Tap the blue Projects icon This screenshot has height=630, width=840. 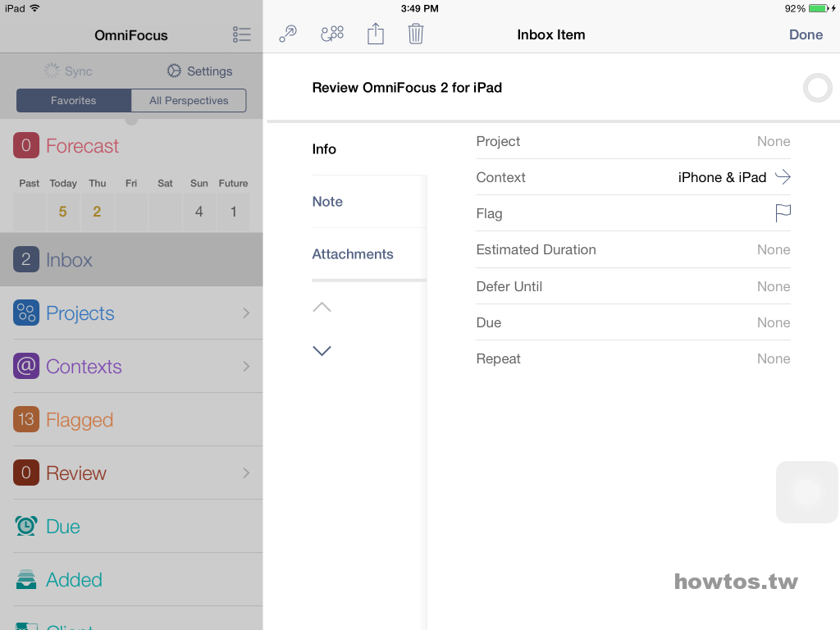[26, 313]
